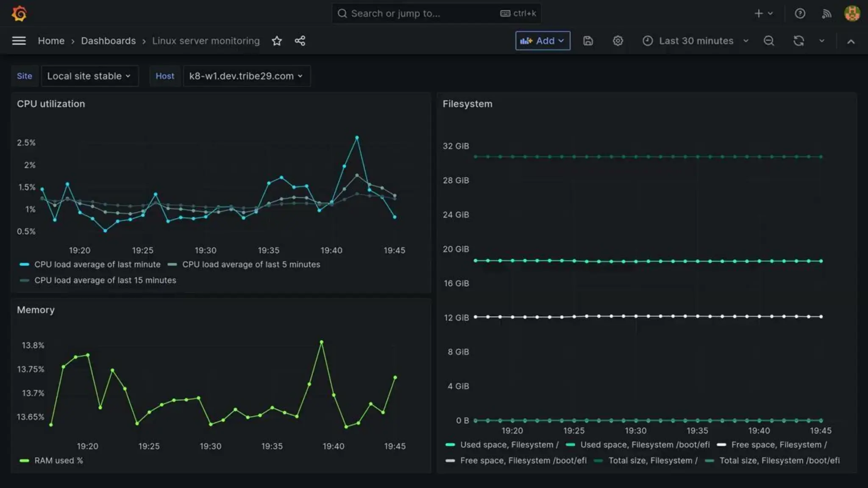This screenshot has width=868, height=488.
Task: Click the share dashboard icon
Action: coord(300,41)
